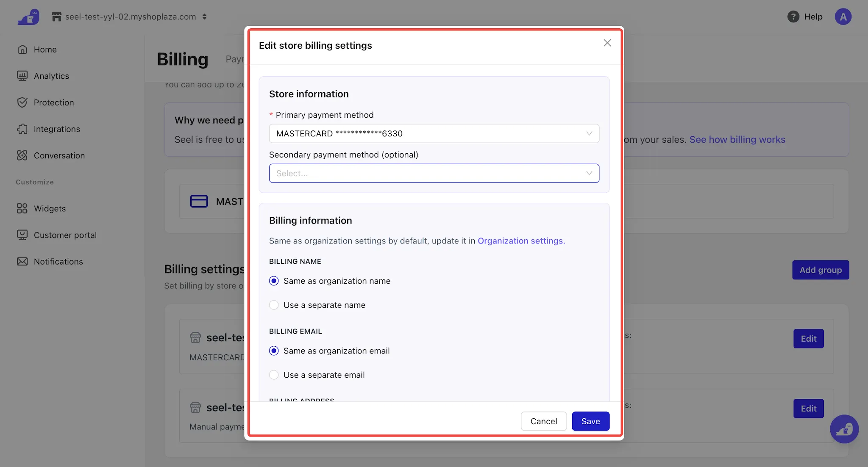This screenshot has width=868, height=467.
Task: Click the Analytics chart icon
Action: tap(22, 76)
